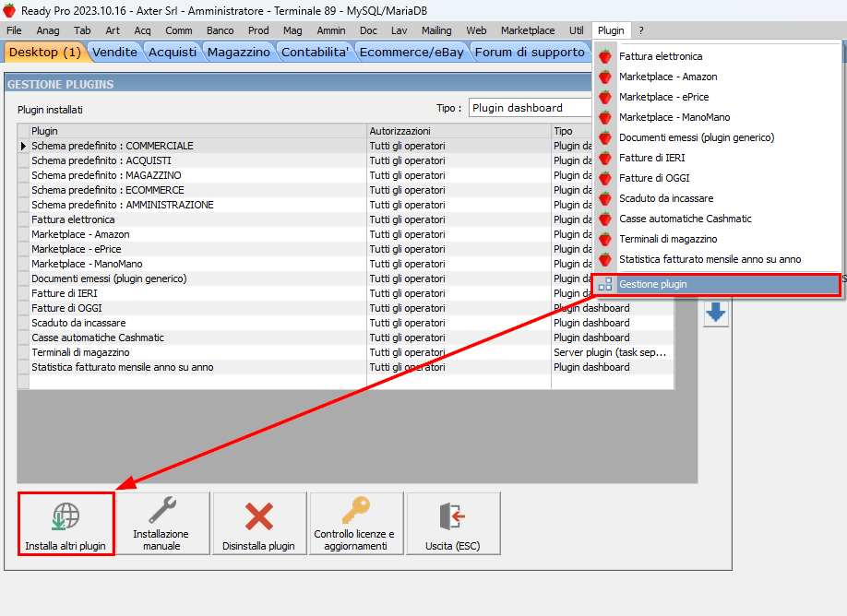Viewport: 847px width, 616px height.
Task: Click the key icon for Controllo licenze e aggiornamenti
Action: pos(356,510)
